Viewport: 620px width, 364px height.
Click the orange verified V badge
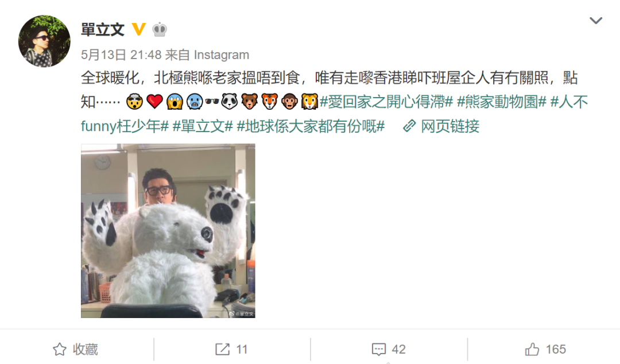(138, 29)
